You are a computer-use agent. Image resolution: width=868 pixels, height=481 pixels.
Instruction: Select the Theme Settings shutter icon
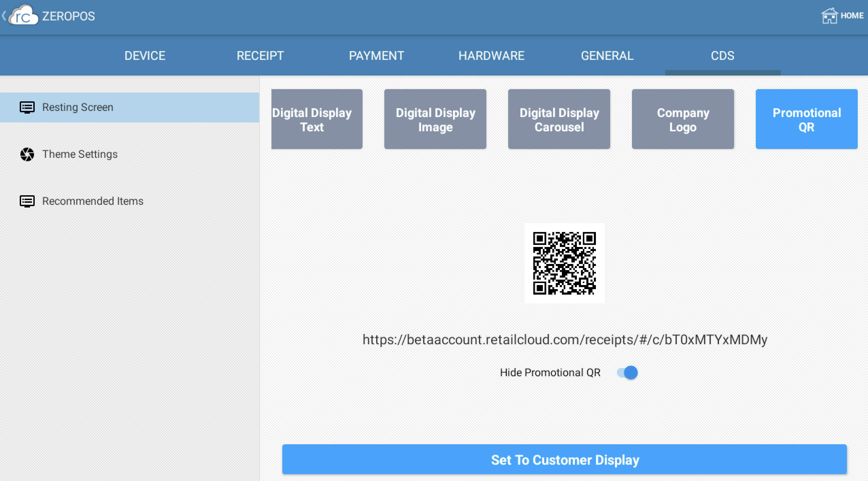[28, 154]
